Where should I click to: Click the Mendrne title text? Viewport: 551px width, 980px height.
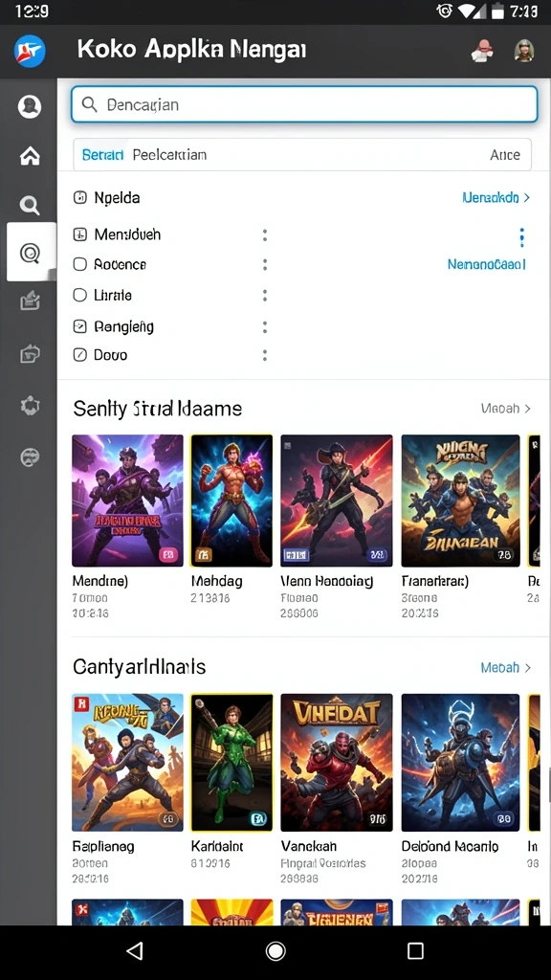[x=99, y=581]
